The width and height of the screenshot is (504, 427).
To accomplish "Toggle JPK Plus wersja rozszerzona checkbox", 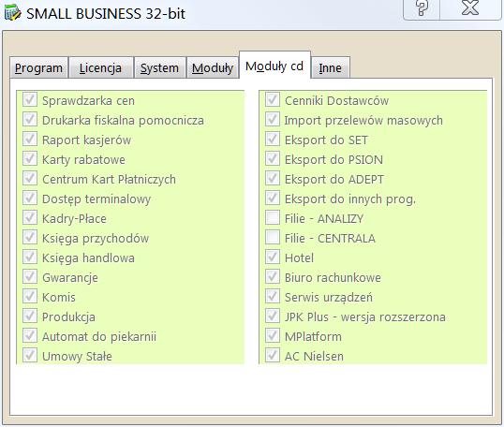I will [273, 317].
